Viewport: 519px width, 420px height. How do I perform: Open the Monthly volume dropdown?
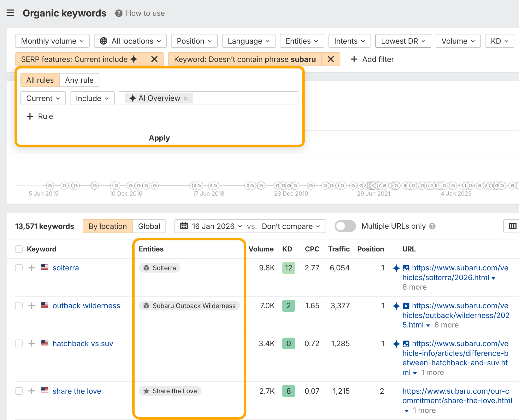coord(52,41)
